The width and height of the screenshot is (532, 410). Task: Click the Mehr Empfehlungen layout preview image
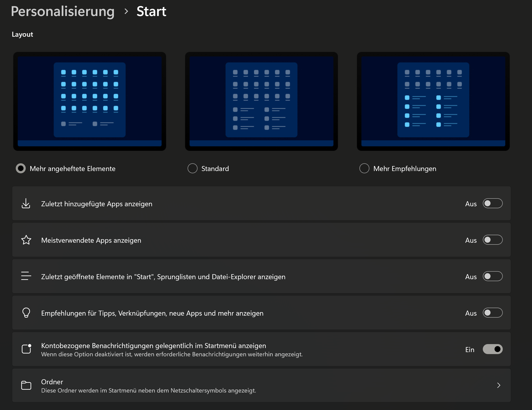433,101
